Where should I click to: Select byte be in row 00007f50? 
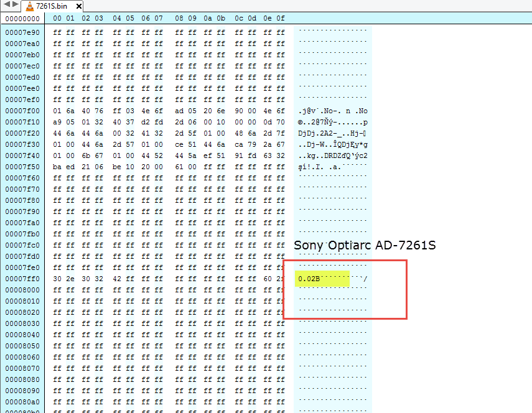[117, 167]
